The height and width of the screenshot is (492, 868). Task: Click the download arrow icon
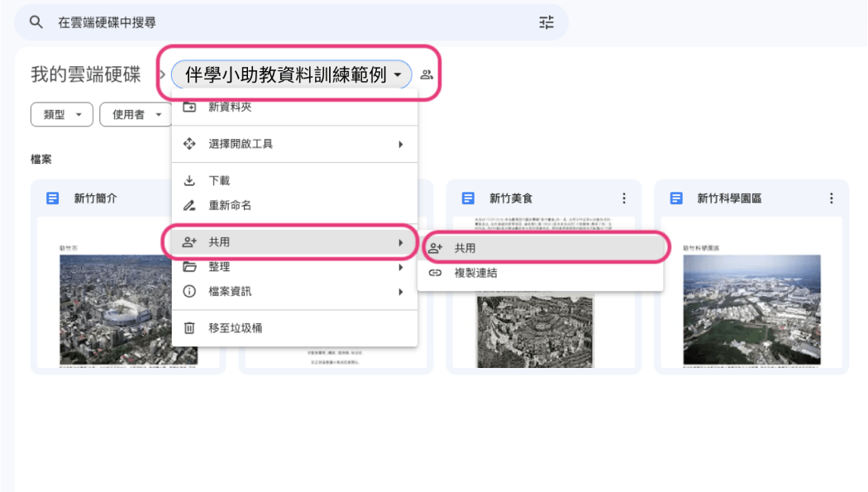coord(189,180)
